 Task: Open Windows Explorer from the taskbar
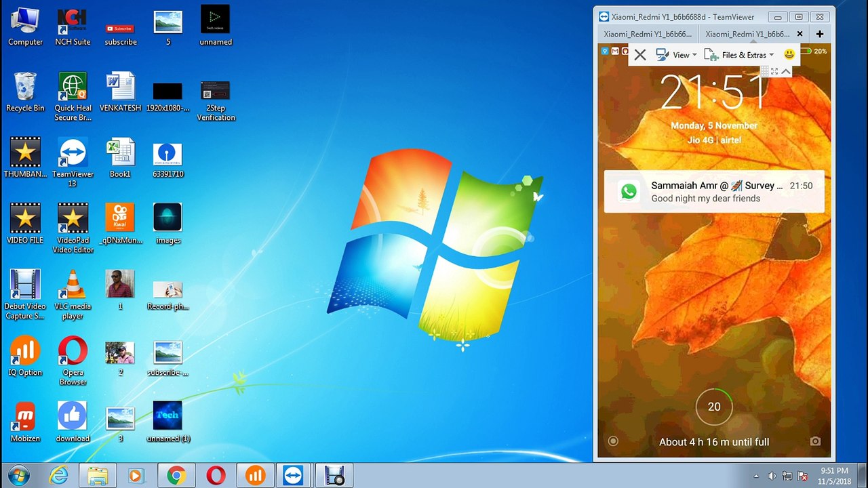pyautogui.click(x=98, y=476)
